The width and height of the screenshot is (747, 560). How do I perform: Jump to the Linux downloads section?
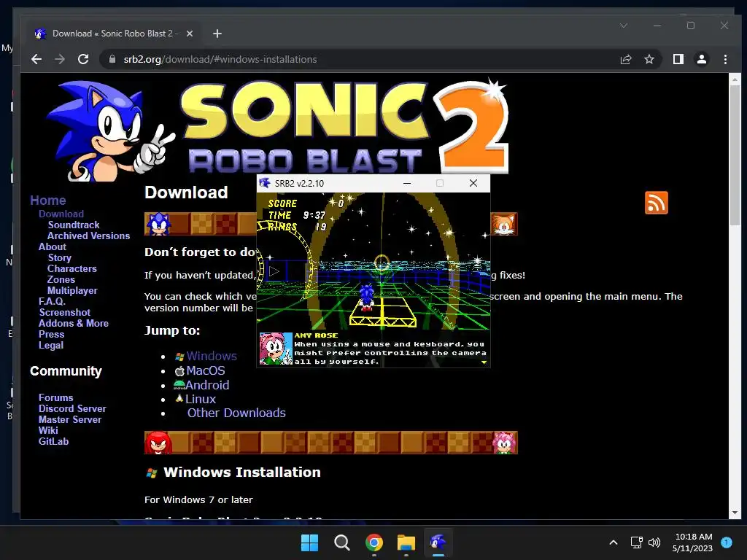tap(201, 399)
